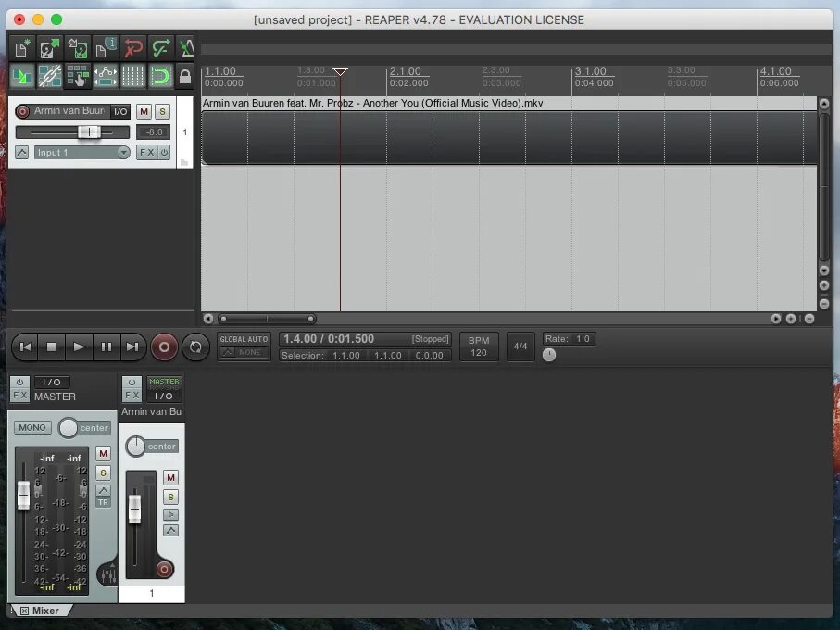
Task: Solo the Armin van Buuren track
Action: [162, 111]
